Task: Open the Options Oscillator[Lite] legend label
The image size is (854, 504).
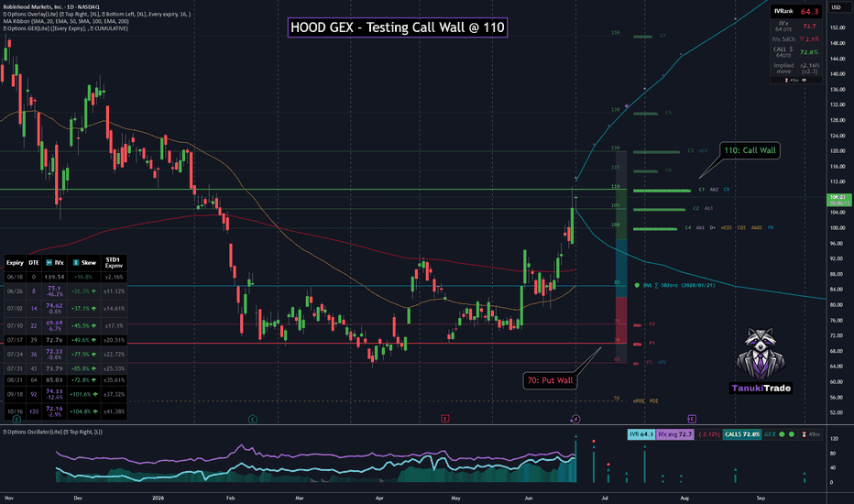Action: point(52,433)
